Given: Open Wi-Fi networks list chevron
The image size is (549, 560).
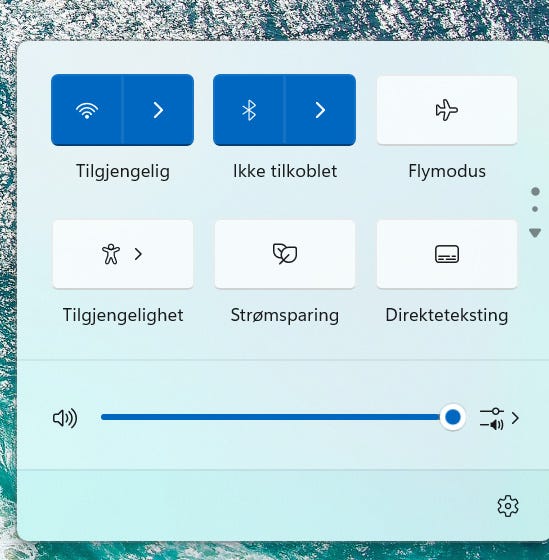Looking at the screenshot, I should (x=159, y=110).
